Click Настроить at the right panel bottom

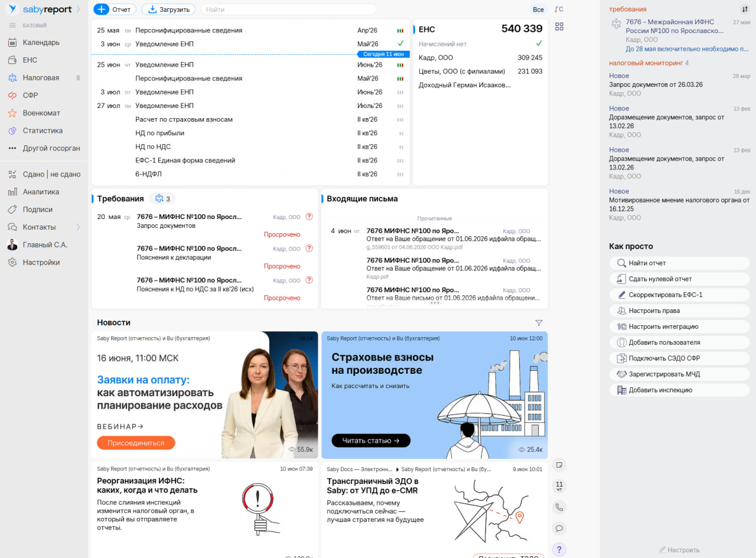679,550
